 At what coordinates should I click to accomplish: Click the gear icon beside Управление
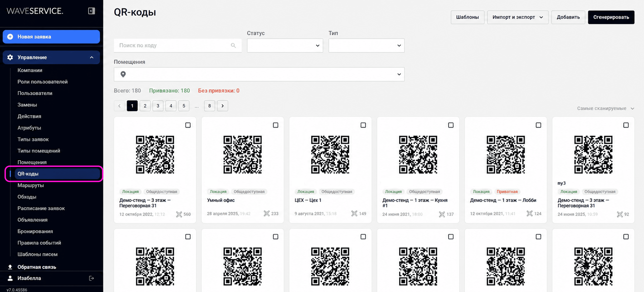(x=10, y=57)
